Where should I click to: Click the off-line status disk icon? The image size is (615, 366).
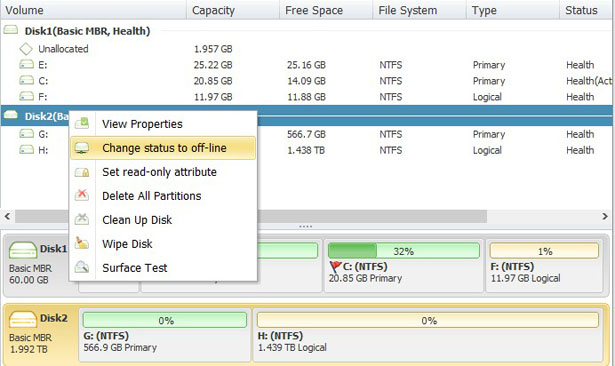[82, 148]
